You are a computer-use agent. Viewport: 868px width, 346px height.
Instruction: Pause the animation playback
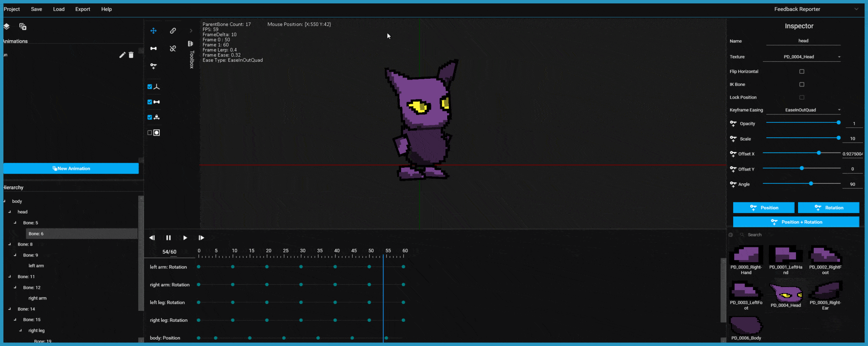168,238
